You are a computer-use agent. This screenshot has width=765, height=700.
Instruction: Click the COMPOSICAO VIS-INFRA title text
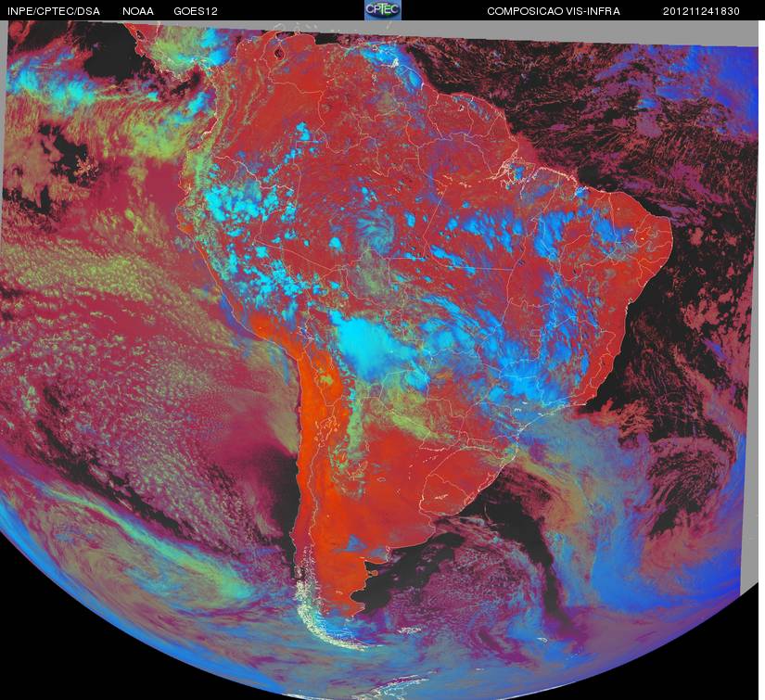coord(554,11)
